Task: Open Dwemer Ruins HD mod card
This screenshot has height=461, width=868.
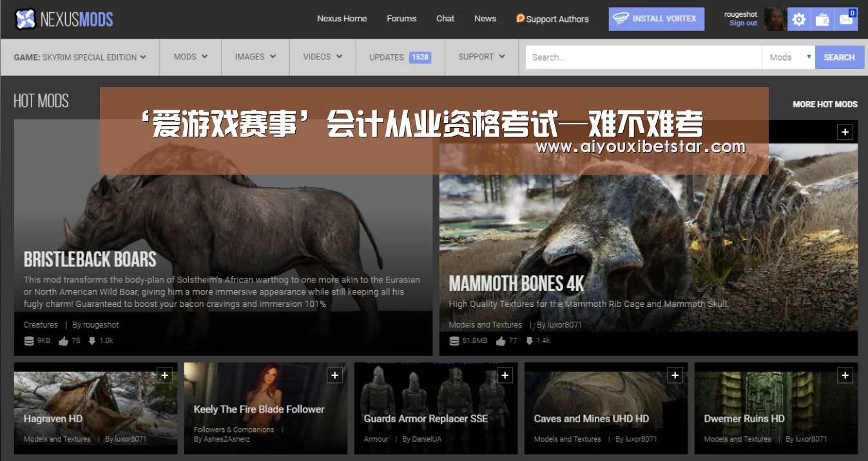Action: 776,408
